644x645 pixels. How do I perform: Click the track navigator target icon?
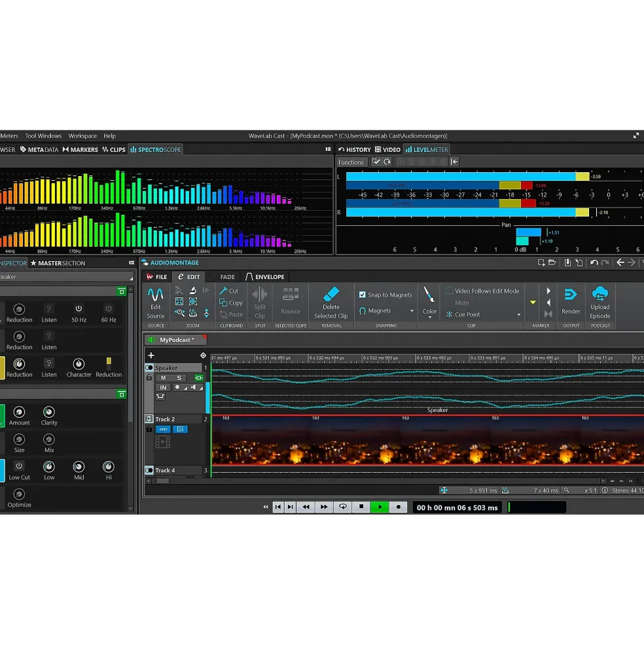coord(203,356)
